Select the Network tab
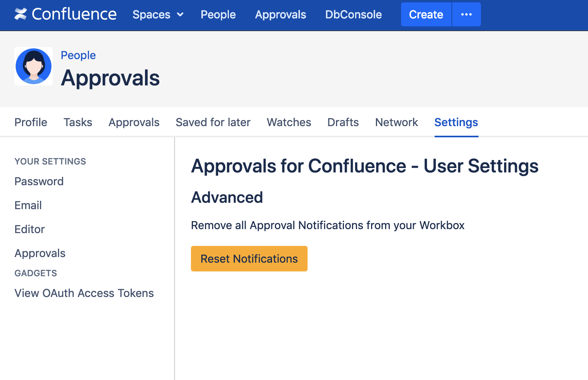Viewport: 588px width, 380px height. pyautogui.click(x=396, y=122)
